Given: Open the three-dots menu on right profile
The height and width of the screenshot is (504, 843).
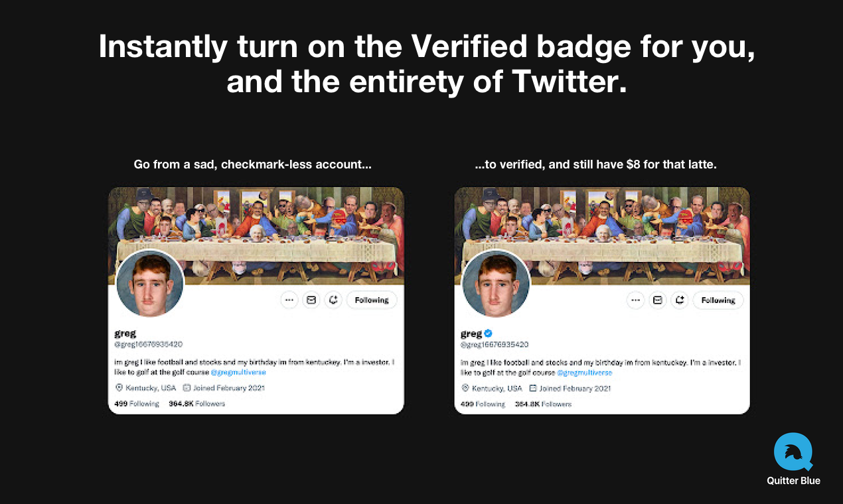Looking at the screenshot, I should 635,300.
